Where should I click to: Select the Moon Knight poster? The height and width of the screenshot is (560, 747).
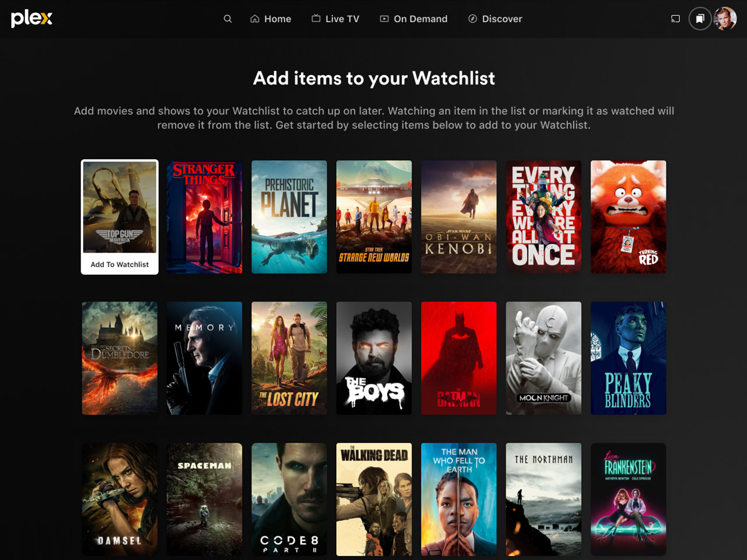pyautogui.click(x=543, y=358)
